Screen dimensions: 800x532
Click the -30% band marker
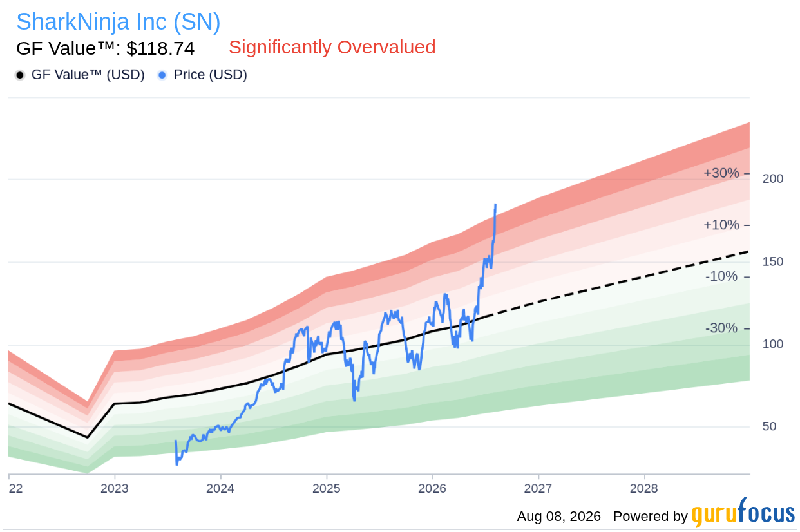coord(721,328)
